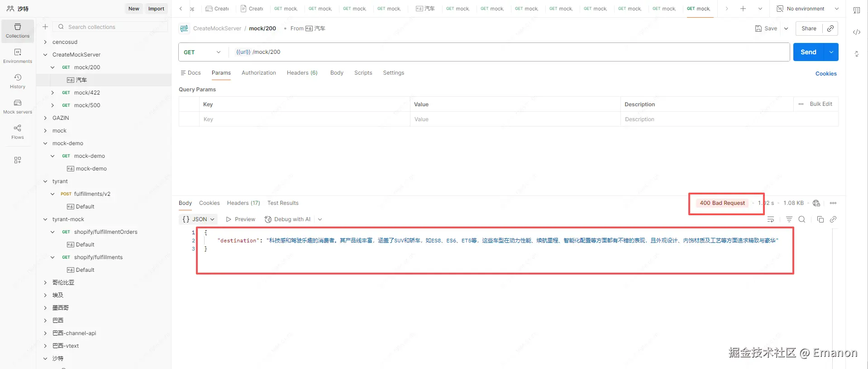The image size is (868, 369).
Task: Open the Save options dropdown arrow
Action: point(786,28)
